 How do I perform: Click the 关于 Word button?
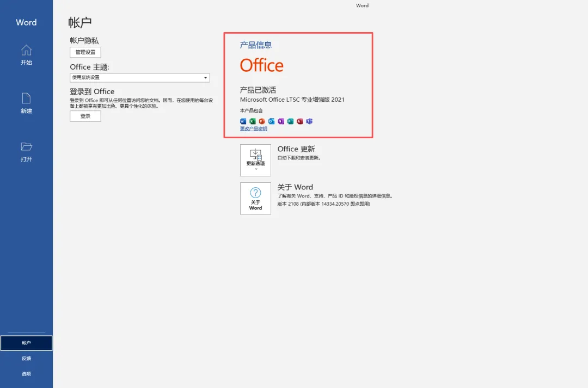click(x=255, y=198)
